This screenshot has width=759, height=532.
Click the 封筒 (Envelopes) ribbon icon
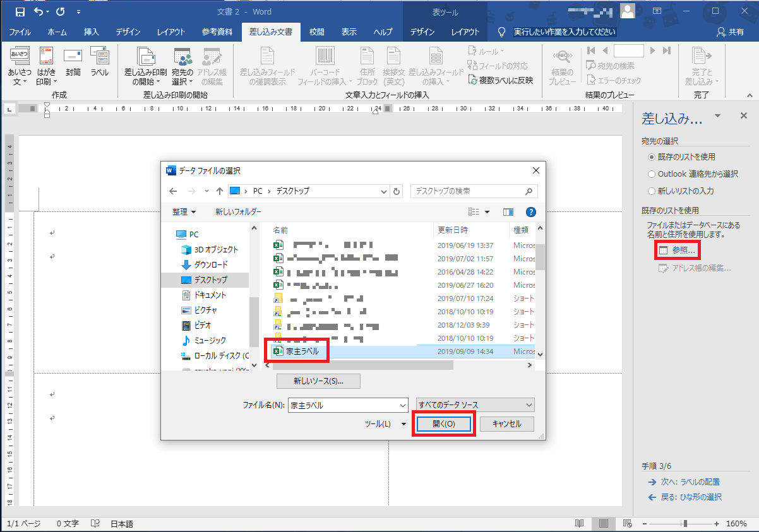point(73,64)
